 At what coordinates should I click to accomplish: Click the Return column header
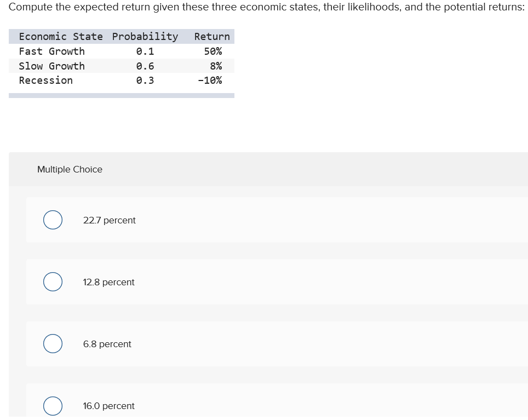coord(213,36)
